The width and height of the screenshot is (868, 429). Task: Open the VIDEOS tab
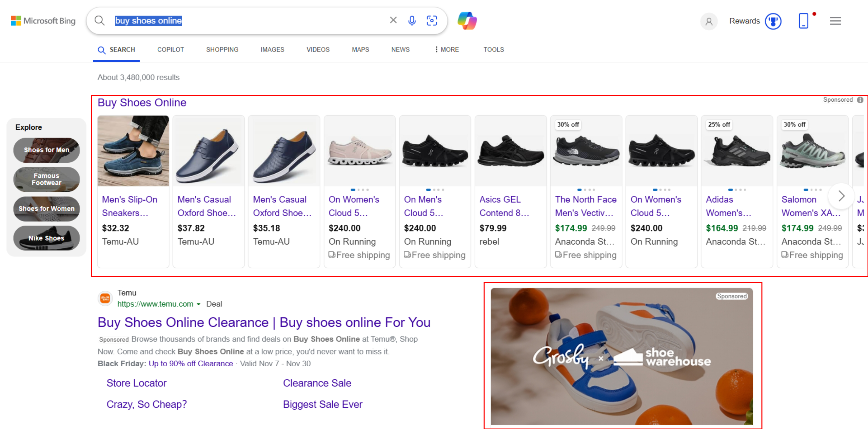pyautogui.click(x=318, y=50)
